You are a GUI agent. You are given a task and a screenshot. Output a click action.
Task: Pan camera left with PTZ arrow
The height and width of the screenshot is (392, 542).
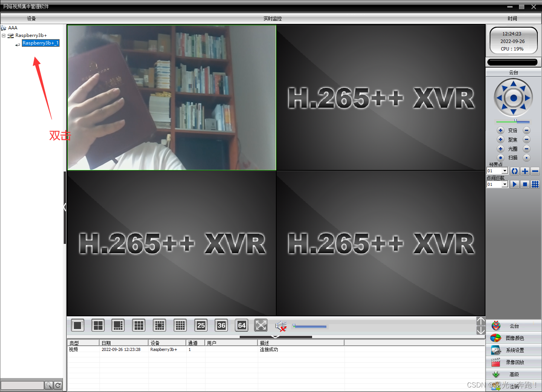(499, 98)
